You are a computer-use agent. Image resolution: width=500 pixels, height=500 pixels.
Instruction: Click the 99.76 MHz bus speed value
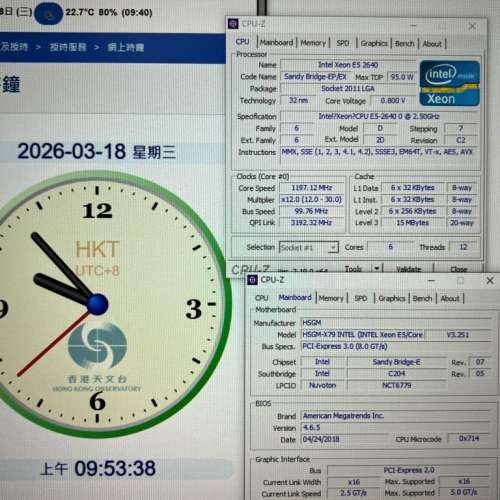[311, 211]
